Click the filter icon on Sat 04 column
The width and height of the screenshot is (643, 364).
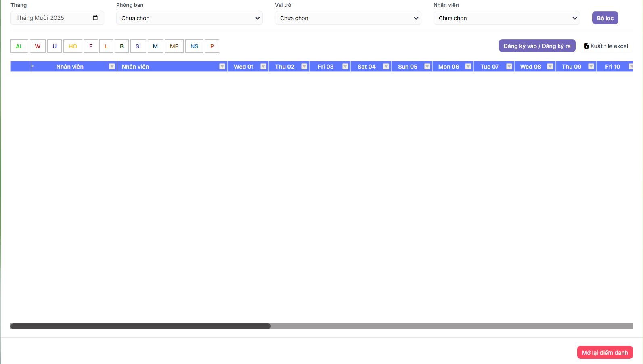tap(386, 67)
